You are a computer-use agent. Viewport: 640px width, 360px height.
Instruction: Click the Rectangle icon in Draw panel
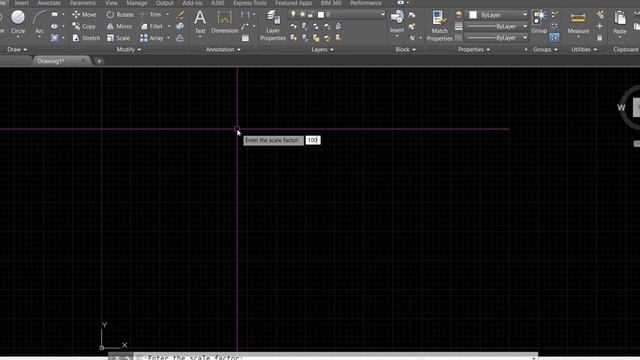[x=55, y=15]
